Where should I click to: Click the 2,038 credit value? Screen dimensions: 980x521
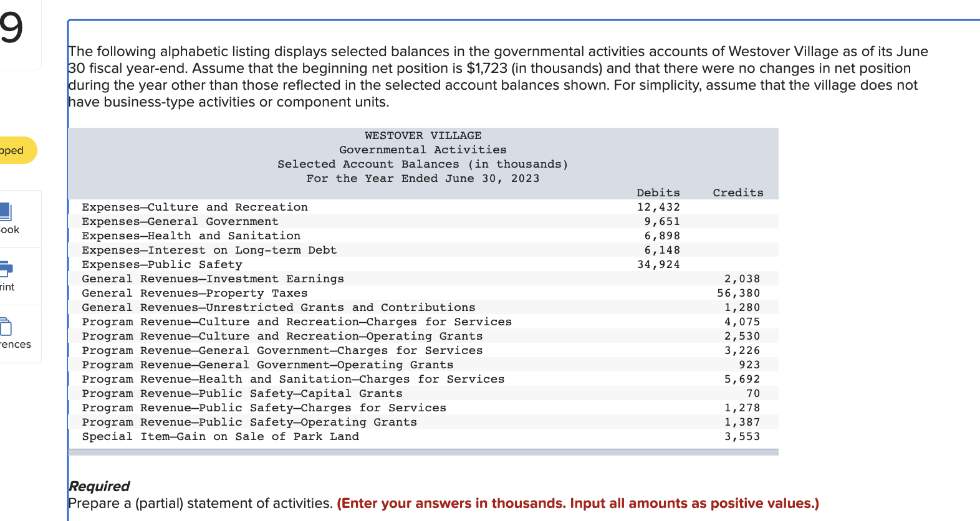coord(742,279)
